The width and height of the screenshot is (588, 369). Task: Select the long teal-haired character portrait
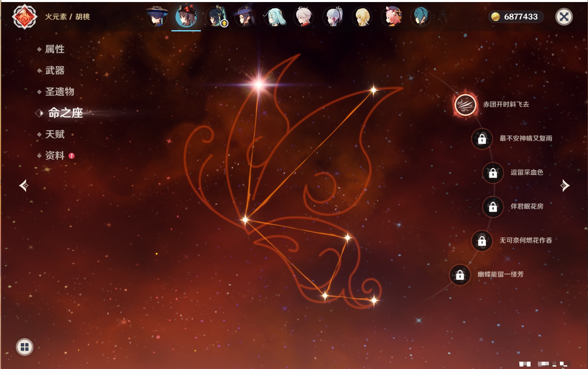click(x=275, y=17)
